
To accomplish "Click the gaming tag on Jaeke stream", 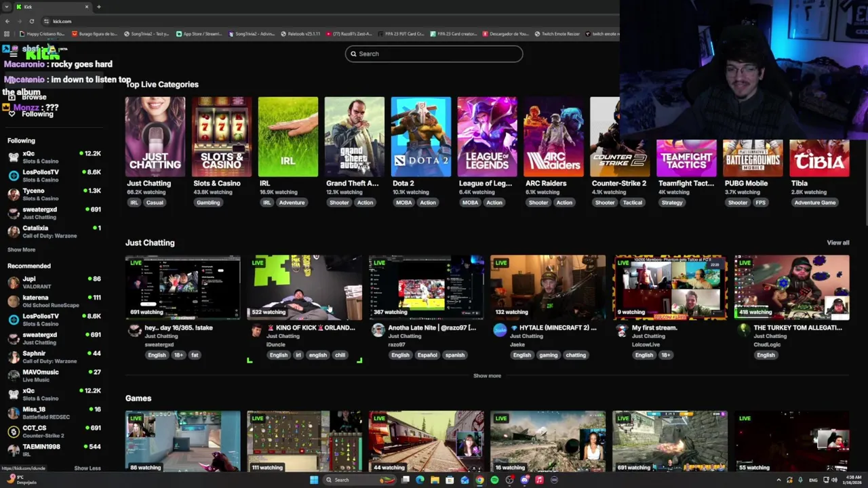I will (548, 355).
